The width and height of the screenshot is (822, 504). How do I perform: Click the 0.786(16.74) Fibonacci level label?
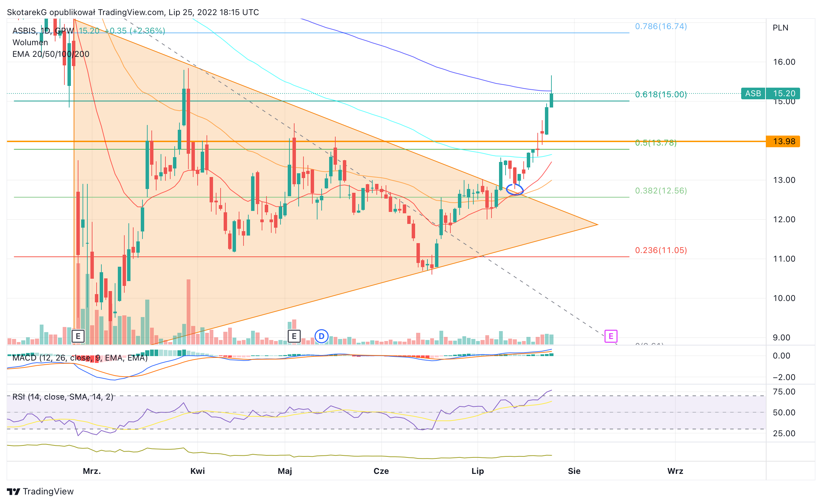pos(661,26)
